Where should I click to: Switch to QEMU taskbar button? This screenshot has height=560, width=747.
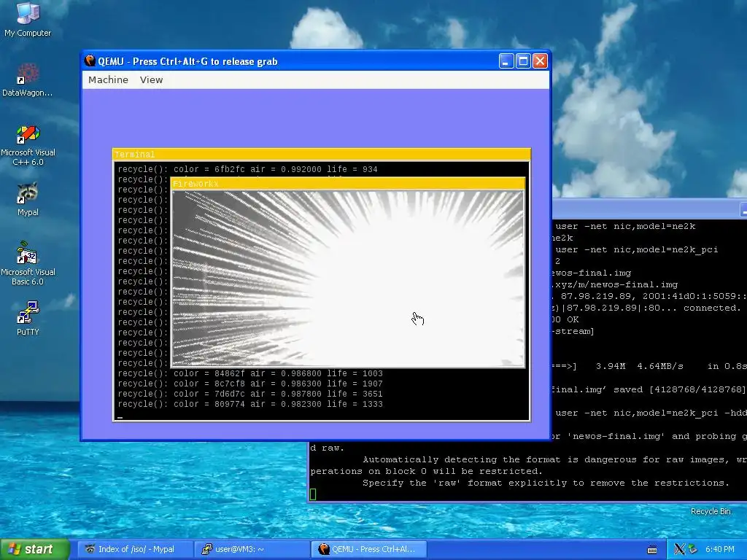coord(368,549)
